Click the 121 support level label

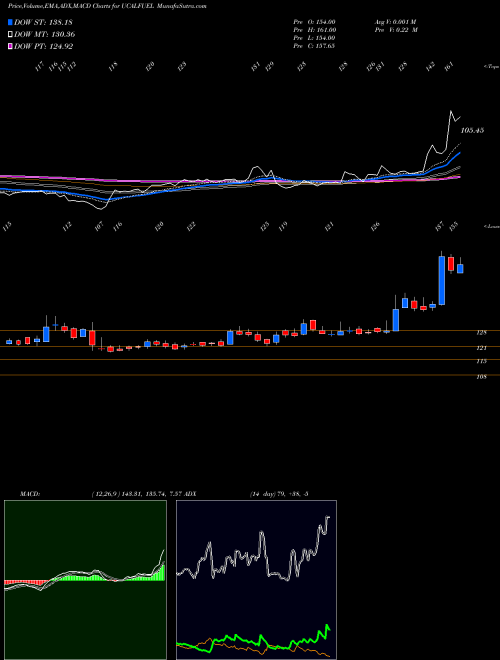coord(482,348)
